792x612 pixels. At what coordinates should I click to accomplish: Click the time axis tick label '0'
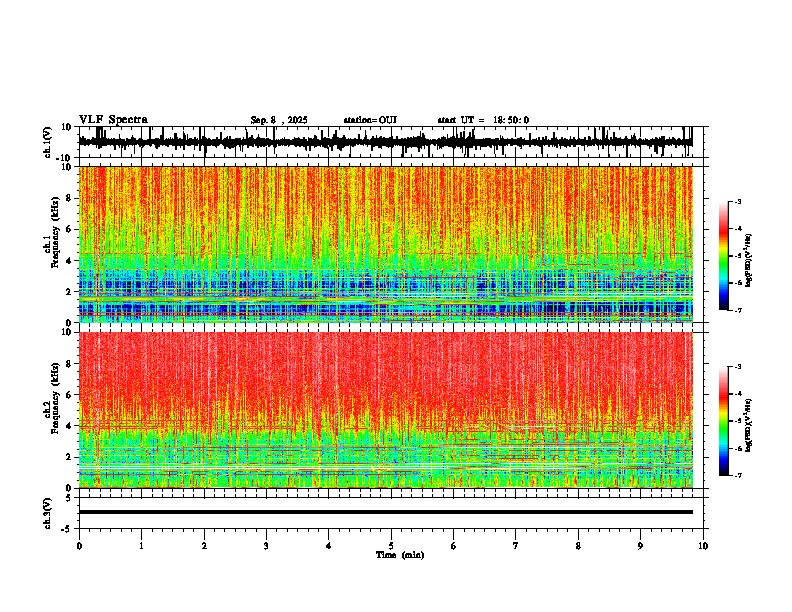(79, 546)
